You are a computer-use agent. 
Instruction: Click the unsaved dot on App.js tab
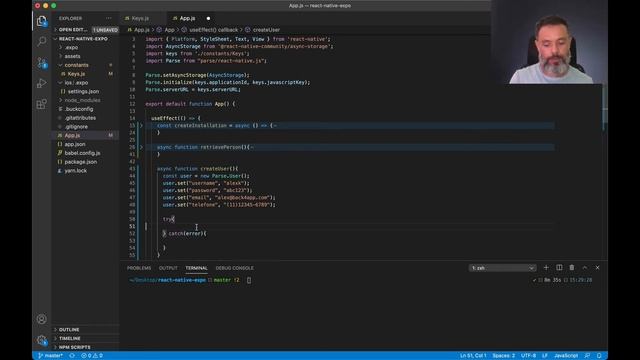pos(208,18)
